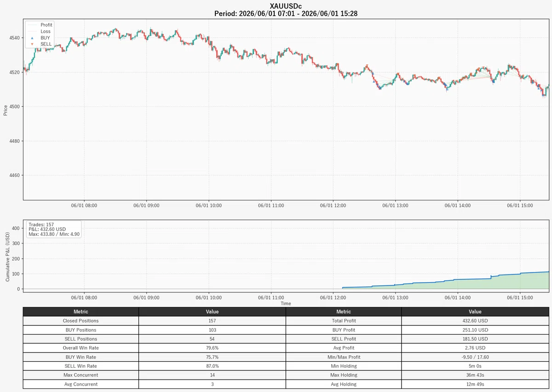Click the 12m 49s value cell
The height and width of the screenshot is (392, 552).
pyautogui.click(x=475, y=384)
